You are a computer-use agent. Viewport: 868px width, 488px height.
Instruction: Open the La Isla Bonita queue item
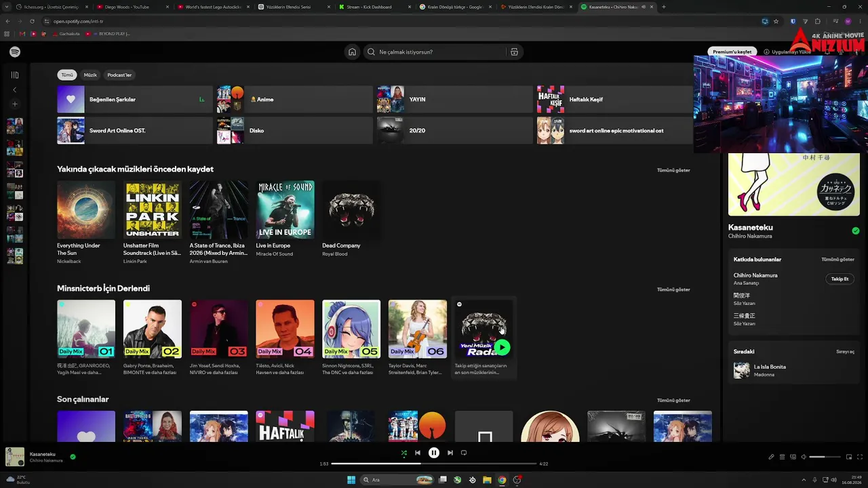tap(793, 371)
